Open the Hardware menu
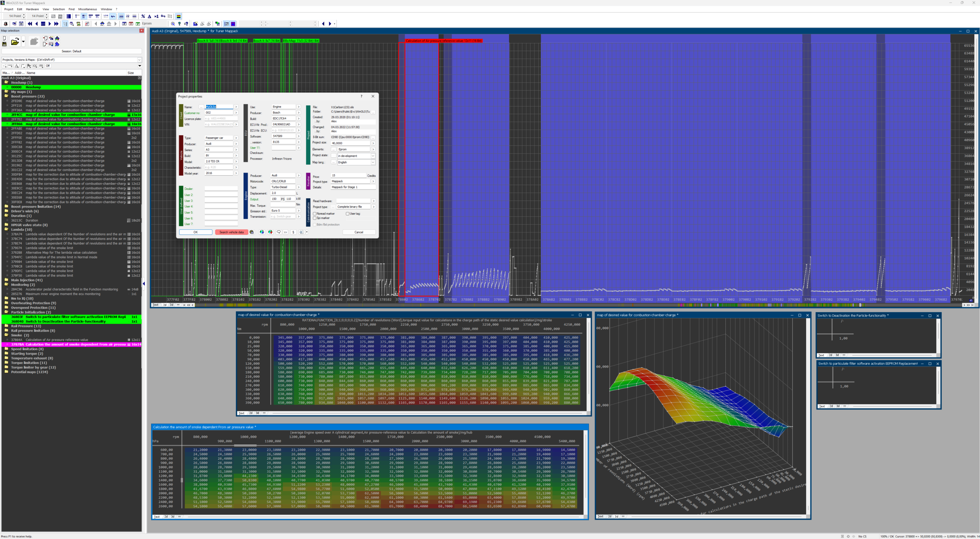The width and height of the screenshot is (980, 539). [x=32, y=9]
